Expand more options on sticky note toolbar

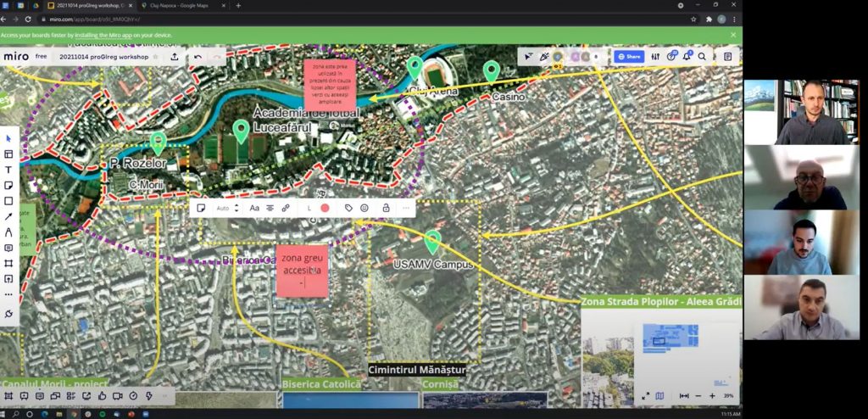405,208
